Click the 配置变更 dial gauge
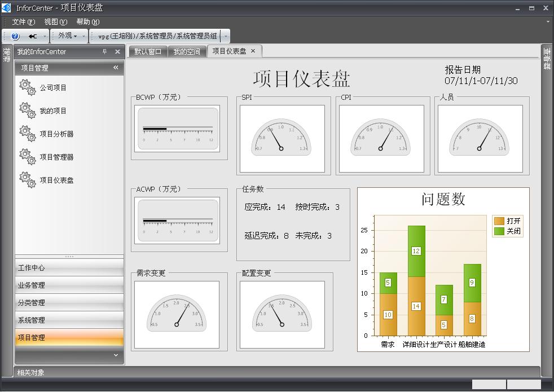554x392 pixels. [x=282, y=314]
